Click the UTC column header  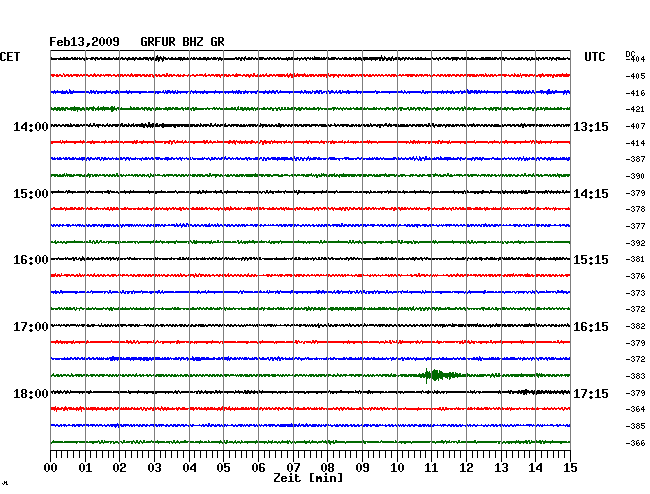[594, 57]
